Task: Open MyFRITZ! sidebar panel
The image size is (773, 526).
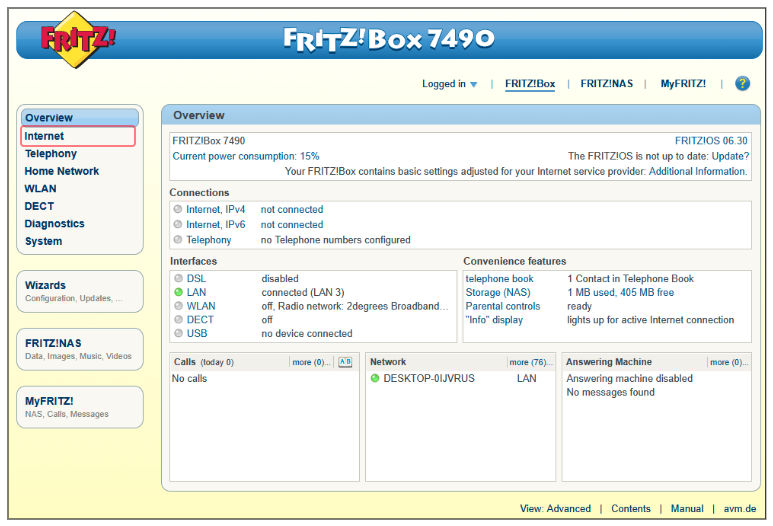Action: pyautogui.click(x=80, y=407)
